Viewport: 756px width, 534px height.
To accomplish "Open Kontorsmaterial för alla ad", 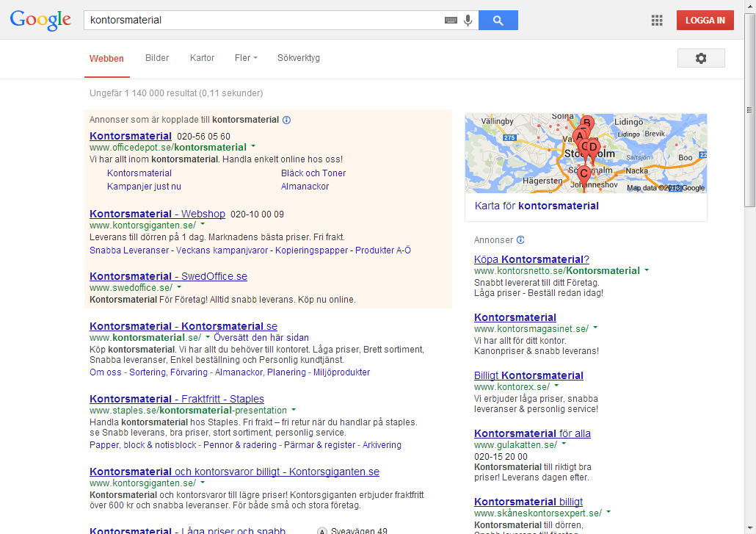I will click(532, 433).
